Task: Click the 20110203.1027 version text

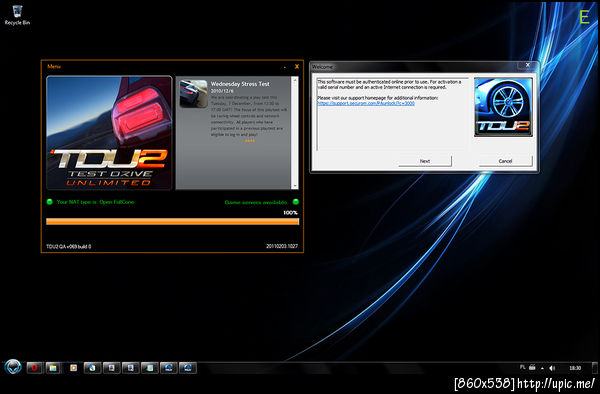Action: [x=282, y=246]
